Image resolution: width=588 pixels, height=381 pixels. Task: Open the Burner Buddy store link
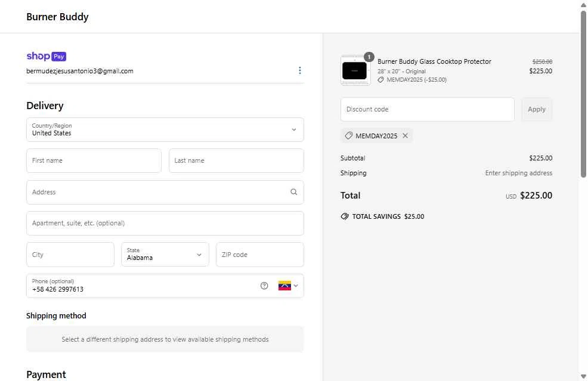point(57,17)
